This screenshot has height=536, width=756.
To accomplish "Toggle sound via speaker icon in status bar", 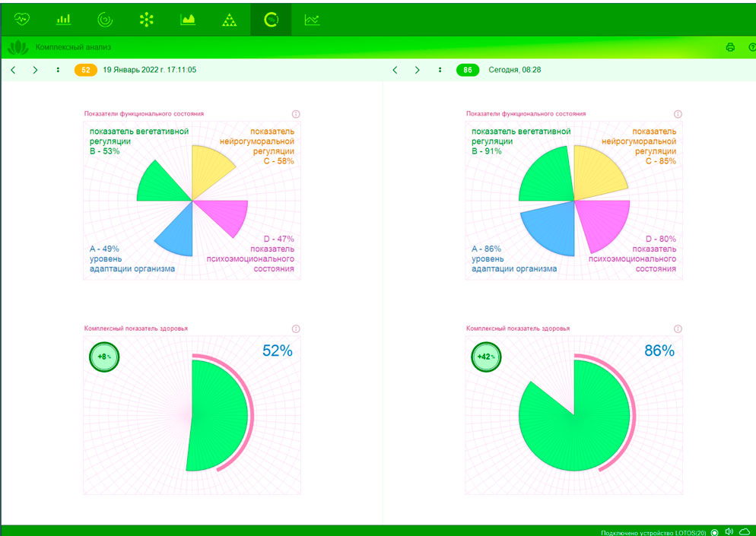I will pos(729,531).
